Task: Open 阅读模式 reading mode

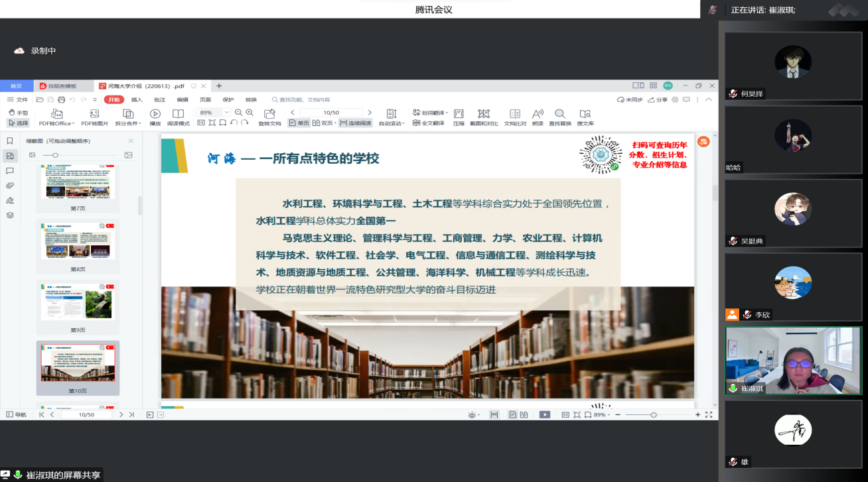Action: (x=178, y=117)
